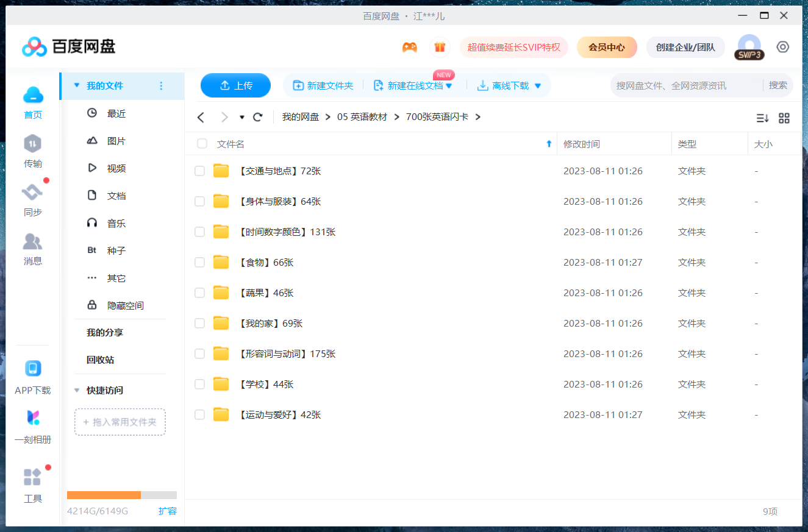The image size is (808, 532).
Task: Click the 扩容 expand storage link
Action: pyautogui.click(x=168, y=511)
